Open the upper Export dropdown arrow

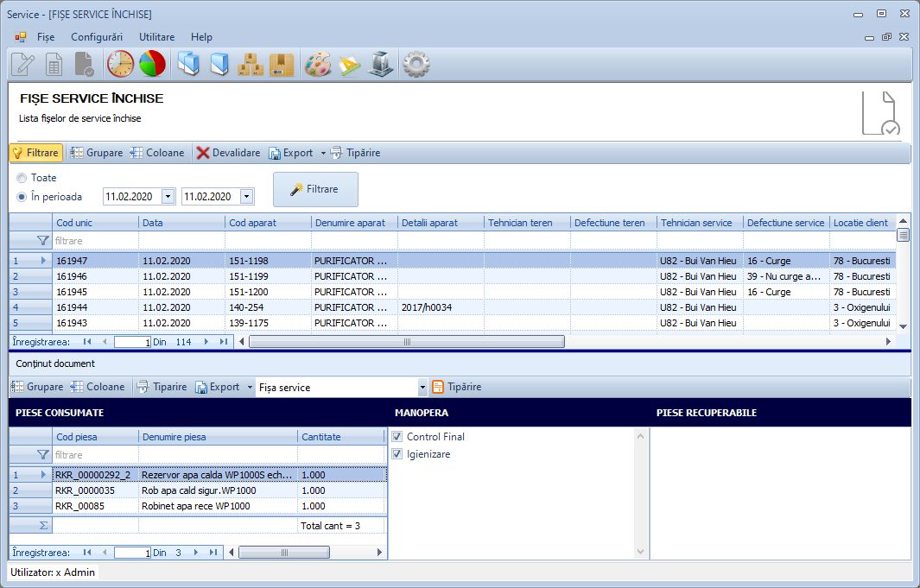tap(323, 154)
